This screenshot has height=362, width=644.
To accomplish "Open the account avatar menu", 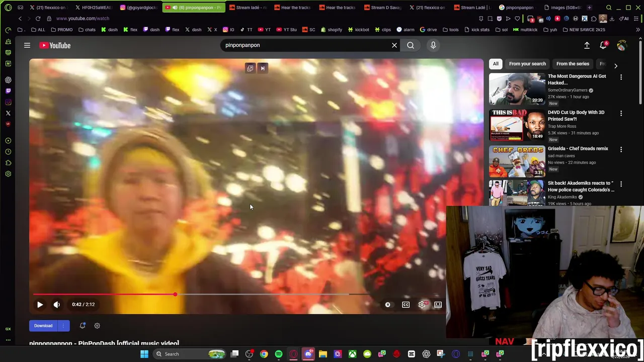I will [x=622, y=45].
